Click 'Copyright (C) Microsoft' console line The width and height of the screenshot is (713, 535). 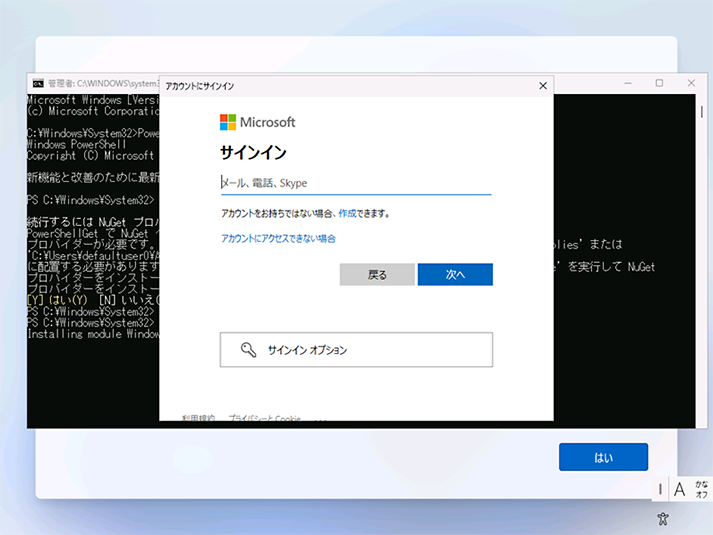click(x=90, y=156)
